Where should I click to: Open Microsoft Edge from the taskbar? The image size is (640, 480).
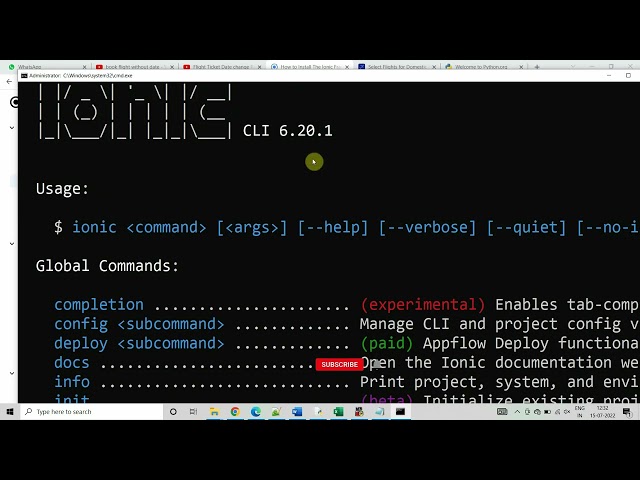pos(256,412)
